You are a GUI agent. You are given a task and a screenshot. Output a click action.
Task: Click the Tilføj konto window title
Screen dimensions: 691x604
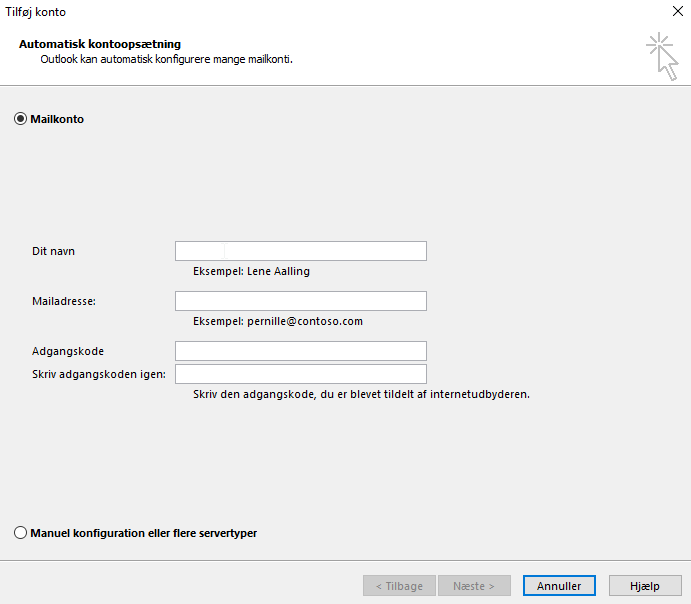click(35, 12)
